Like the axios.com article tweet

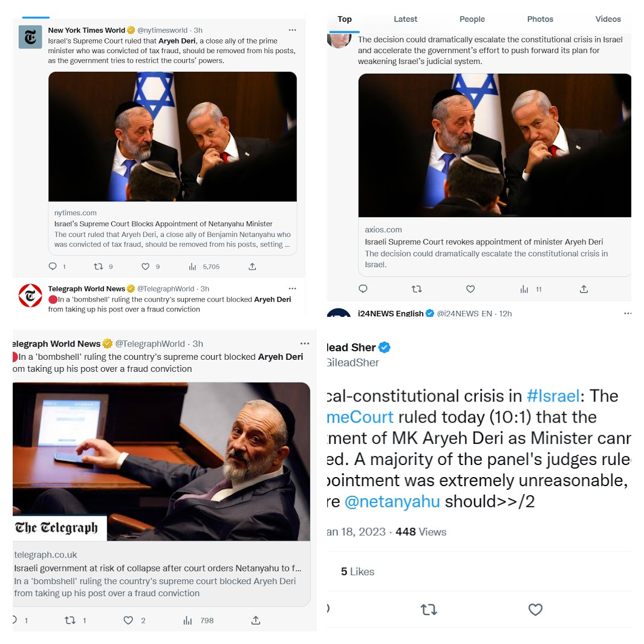click(470, 289)
